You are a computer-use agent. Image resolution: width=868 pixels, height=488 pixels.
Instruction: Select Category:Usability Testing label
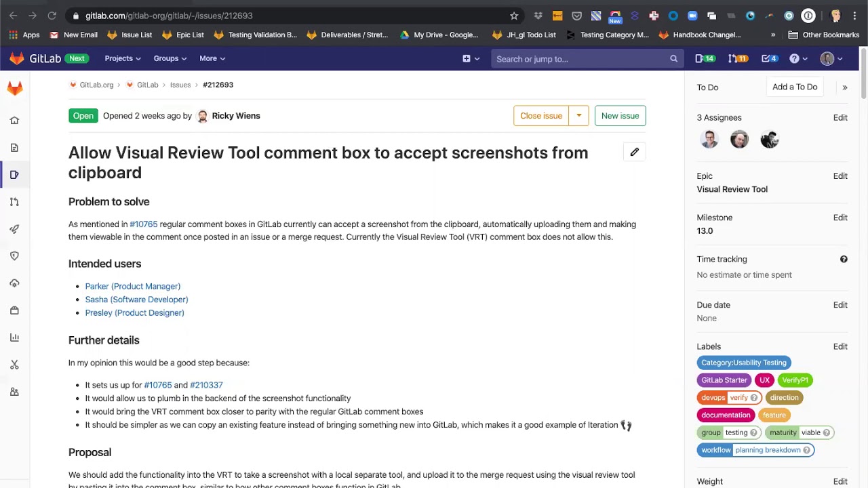[744, 363]
